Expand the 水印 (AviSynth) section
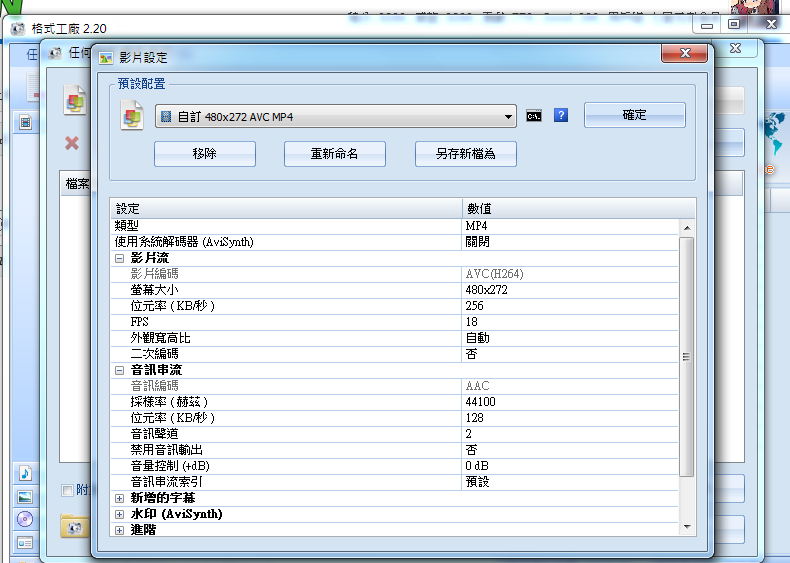790x563 pixels. click(x=120, y=514)
